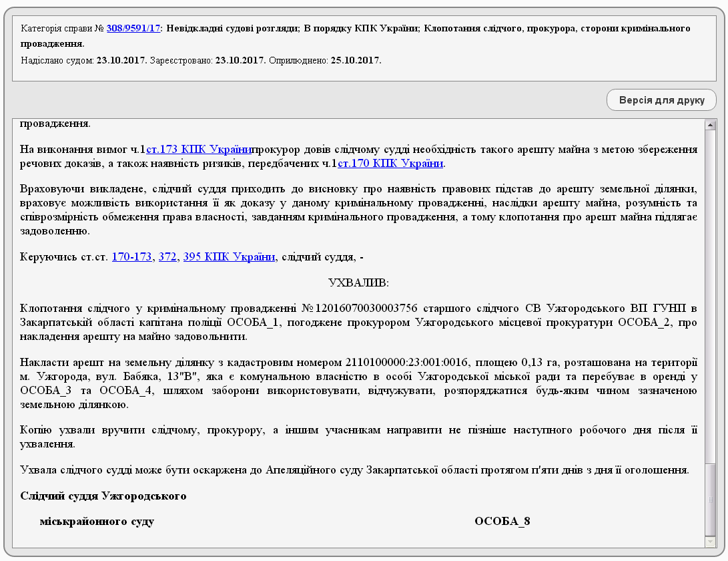
Task: Open the ст.173 КПК України link
Action: pyautogui.click(x=199, y=150)
